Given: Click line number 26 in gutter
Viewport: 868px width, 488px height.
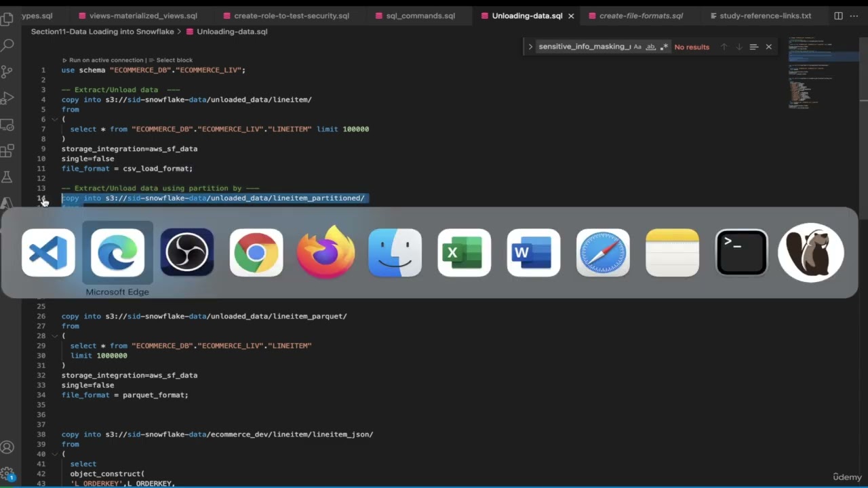Looking at the screenshot, I should click(x=41, y=316).
